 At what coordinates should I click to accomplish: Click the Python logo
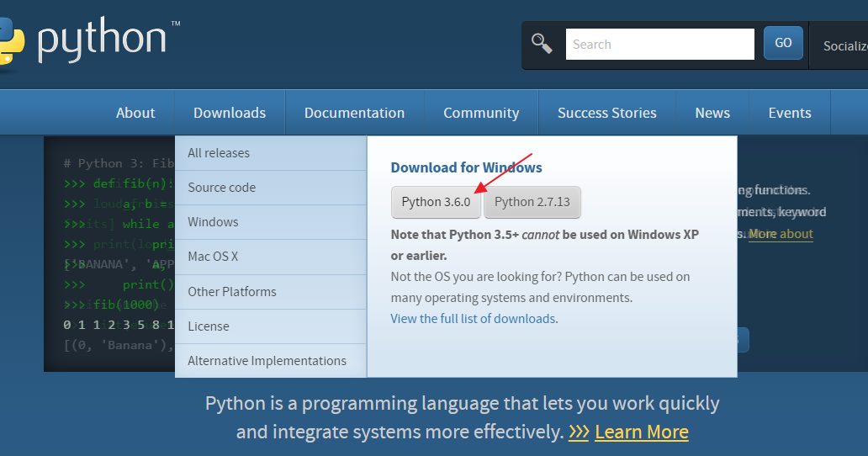point(90,41)
